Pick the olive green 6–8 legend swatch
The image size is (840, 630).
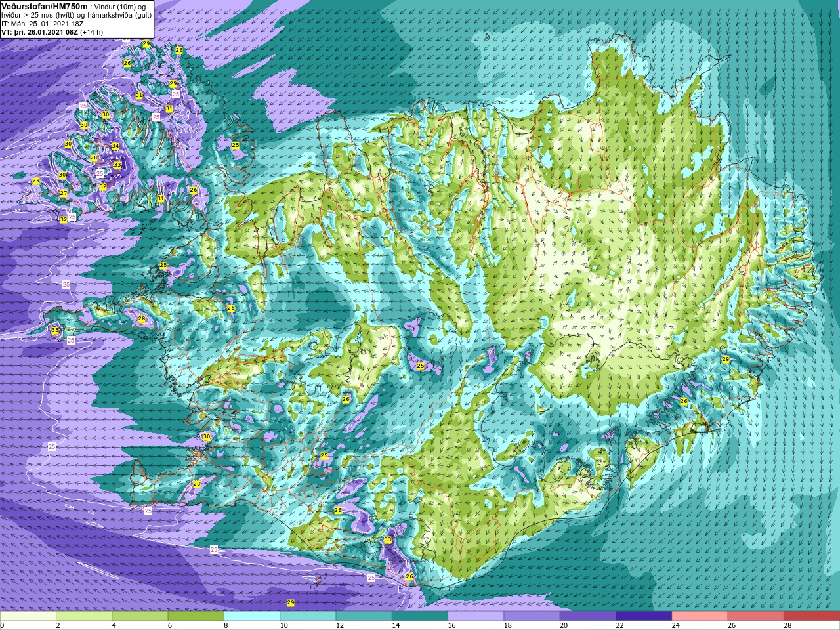(x=196, y=616)
